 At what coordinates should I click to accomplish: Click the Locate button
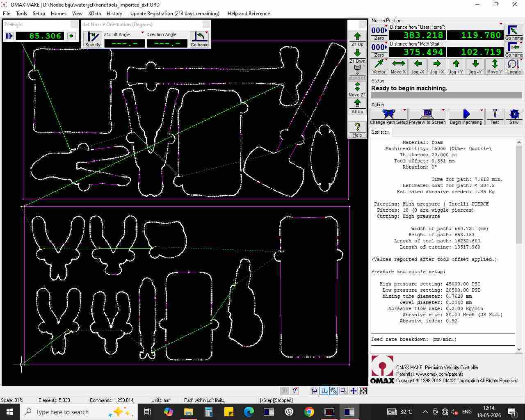514,66
